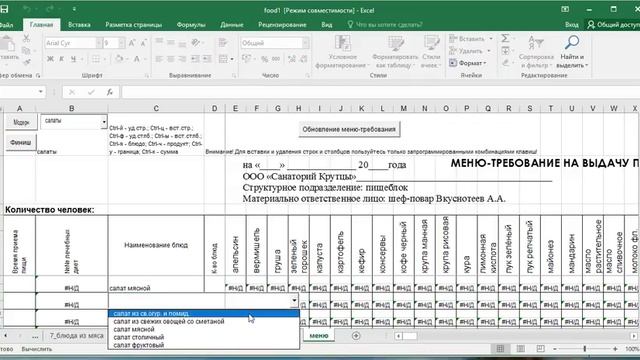The image size is (640, 360).
Task: Open the font size dropdown
Action: 122,43
